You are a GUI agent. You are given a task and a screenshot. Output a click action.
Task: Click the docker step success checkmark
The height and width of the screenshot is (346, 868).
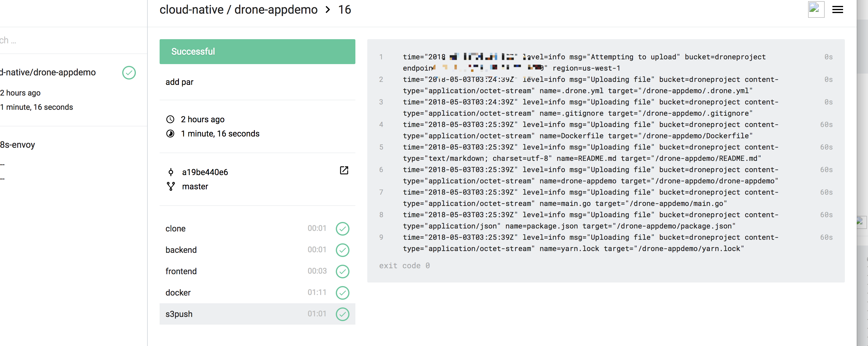(342, 293)
